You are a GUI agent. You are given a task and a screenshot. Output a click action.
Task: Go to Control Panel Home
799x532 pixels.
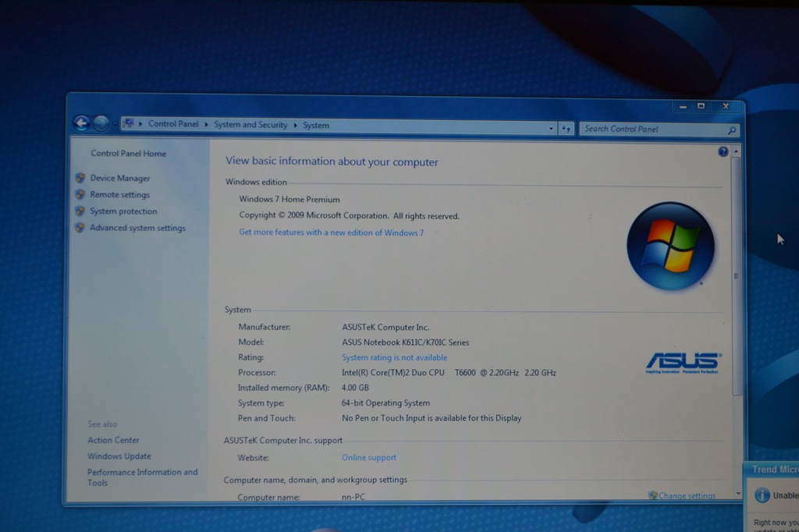click(129, 154)
